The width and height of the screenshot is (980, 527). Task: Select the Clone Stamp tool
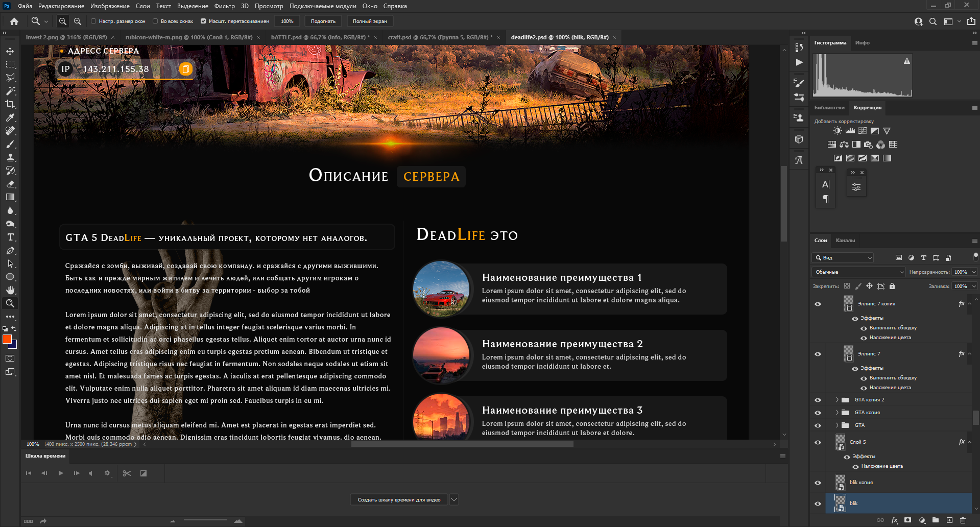(x=10, y=157)
